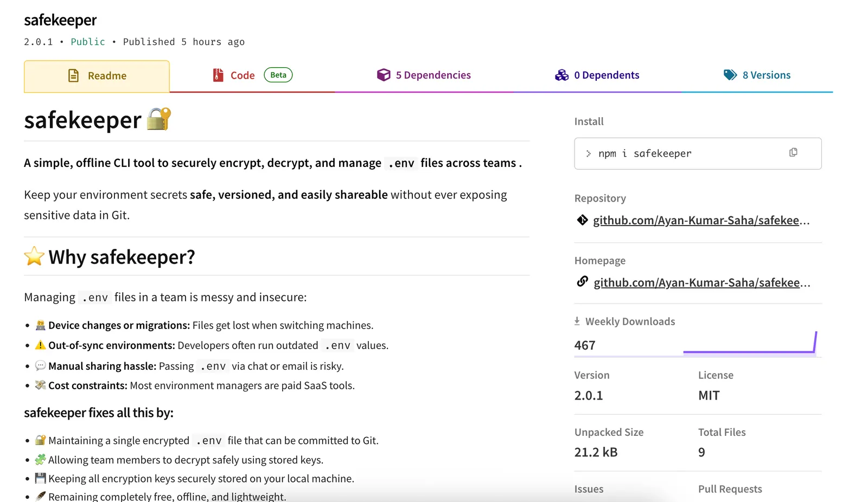Viewport: 868px width, 502px height.
Task: Click the Beta badge on Code tab
Action: coord(278,75)
